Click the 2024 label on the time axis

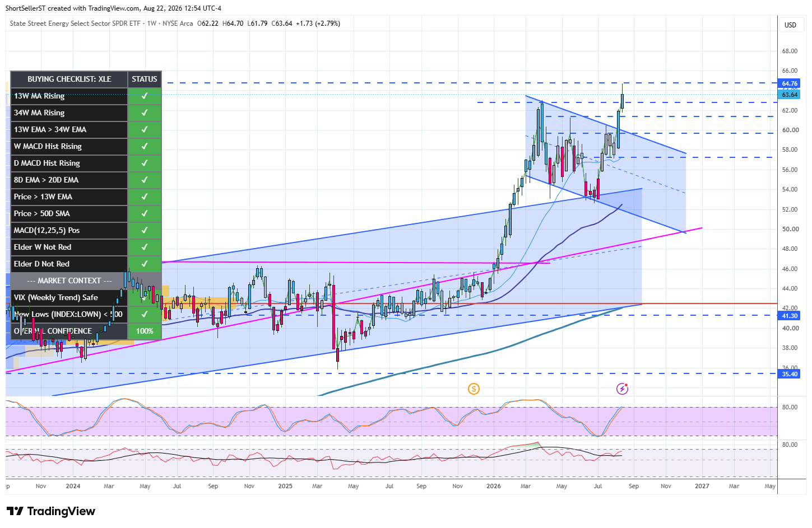[73, 486]
